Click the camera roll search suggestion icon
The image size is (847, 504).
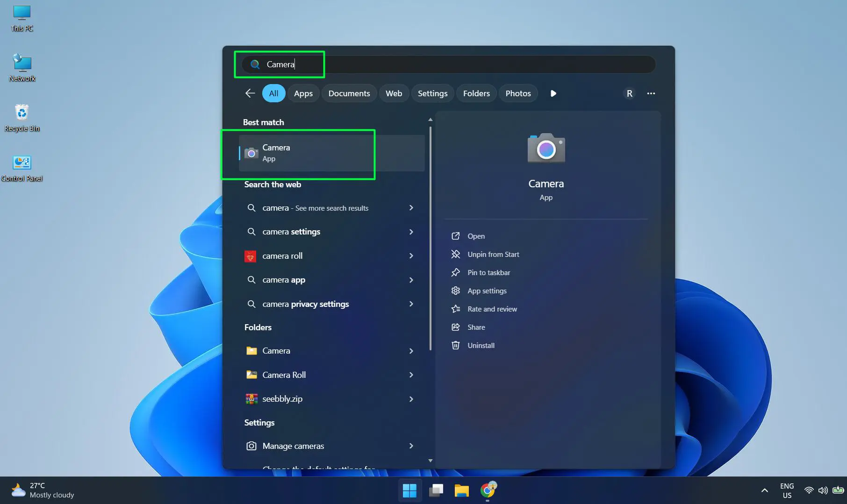(251, 256)
